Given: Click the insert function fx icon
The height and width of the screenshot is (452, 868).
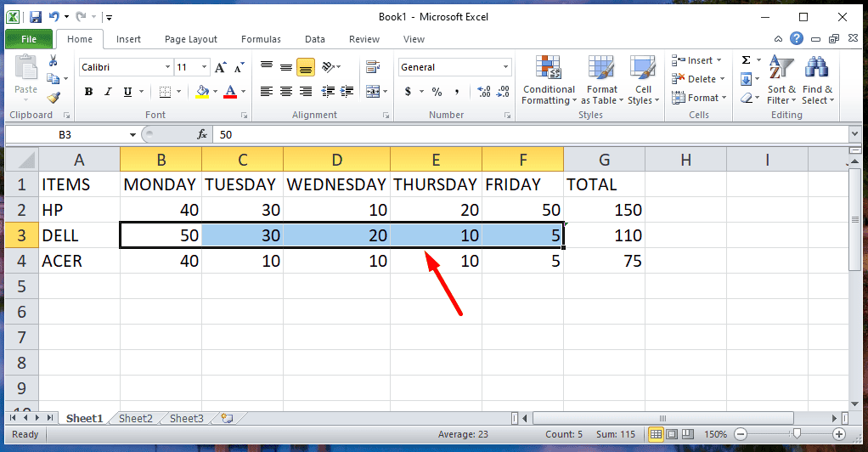Looking at the screenshot, I should [x=202, y=134].
